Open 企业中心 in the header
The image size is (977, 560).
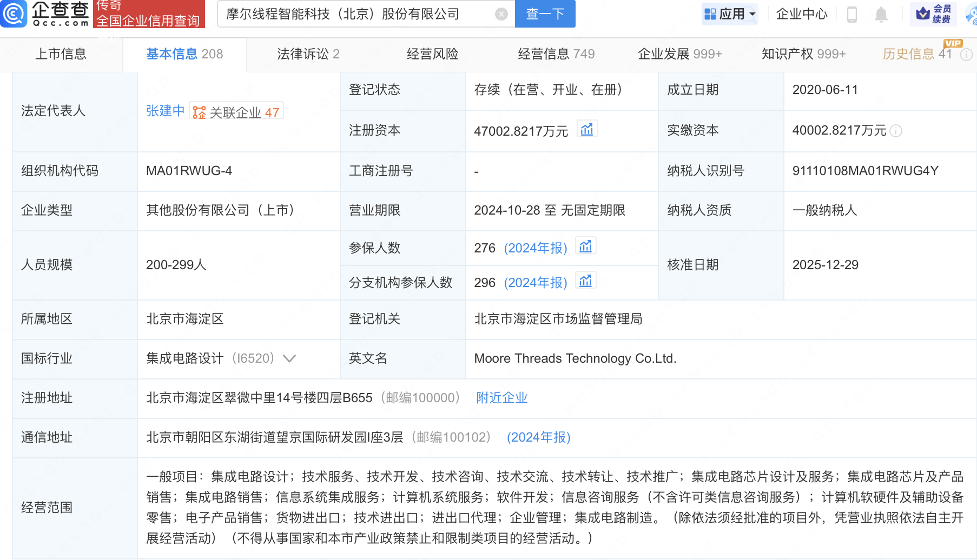coord(801,14)
